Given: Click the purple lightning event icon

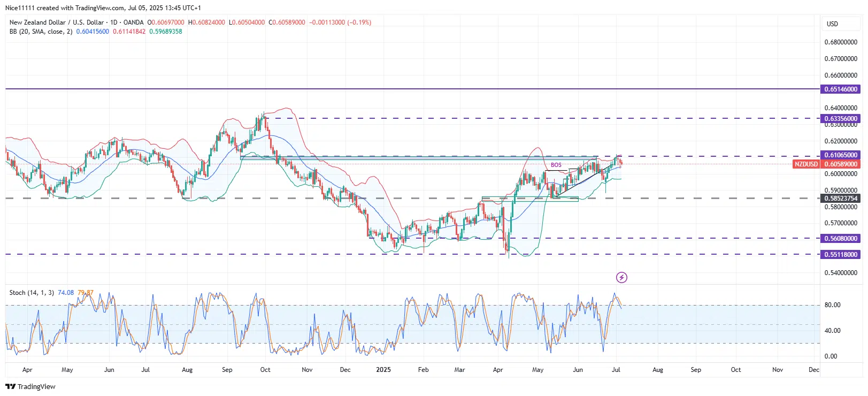Looking at the screenshot, I should tap(621, 277).
